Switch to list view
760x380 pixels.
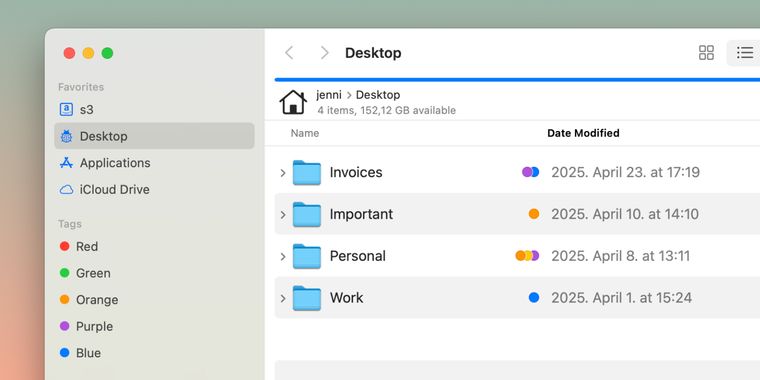pos(744,52)
